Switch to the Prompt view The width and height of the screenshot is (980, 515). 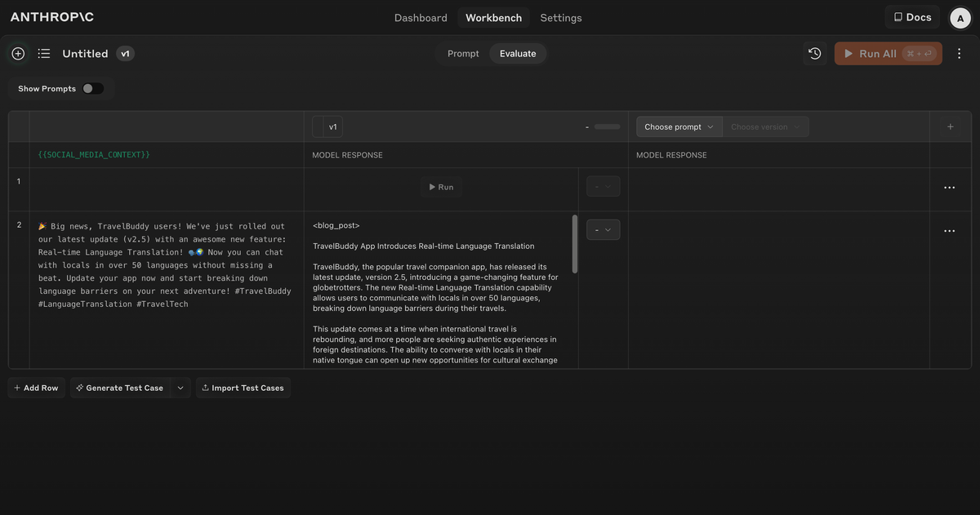pos(463,54)
